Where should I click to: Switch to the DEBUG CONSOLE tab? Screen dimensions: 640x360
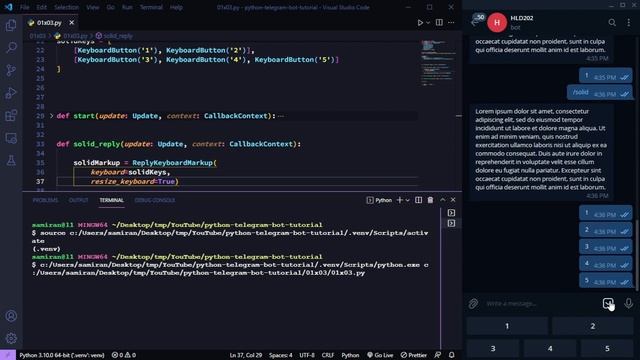point(155,200)
